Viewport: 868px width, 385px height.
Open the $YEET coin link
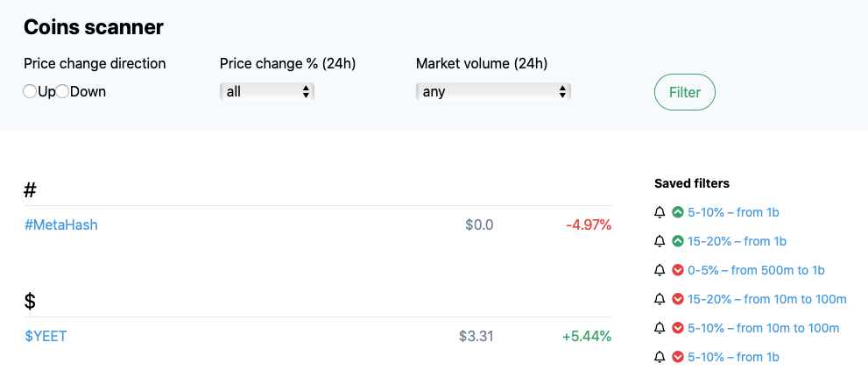point(46,336)
